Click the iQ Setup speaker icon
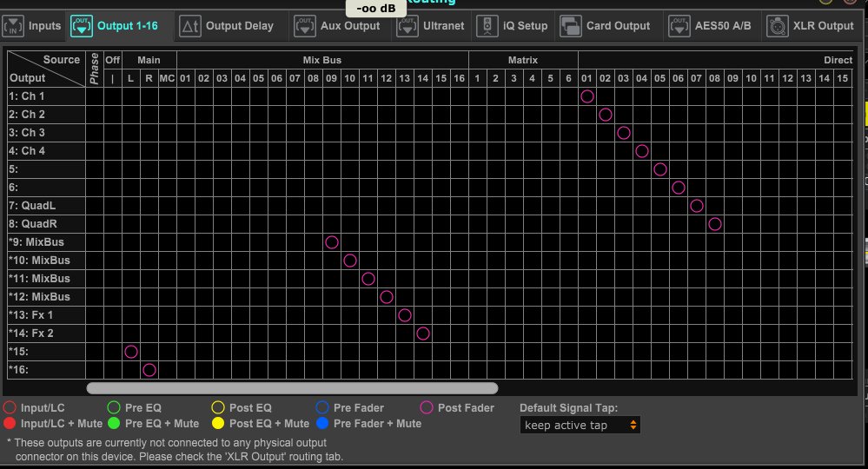868x469 pixels. tap(487, 26)
